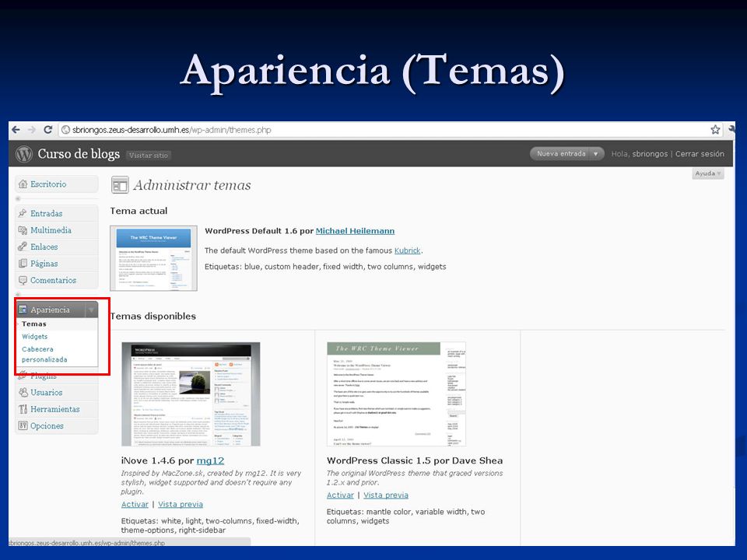Screen dimensions: 747x560
Task: Click the Comentarios speech bubble icon
Action: point(23,280)
